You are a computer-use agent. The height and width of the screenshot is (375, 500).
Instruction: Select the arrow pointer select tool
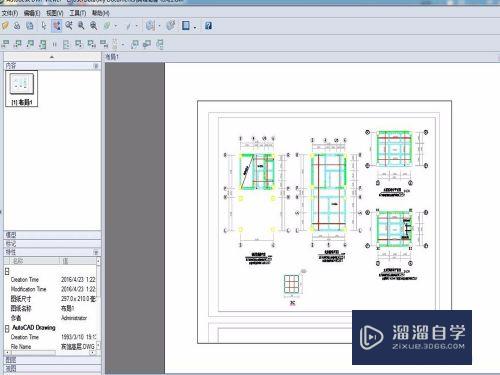click(x=44, y=26)
